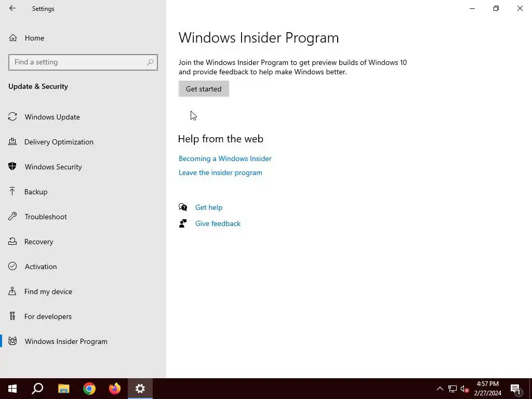Open the clock showing 4:57 PM
532x399 pixels.
487,389
